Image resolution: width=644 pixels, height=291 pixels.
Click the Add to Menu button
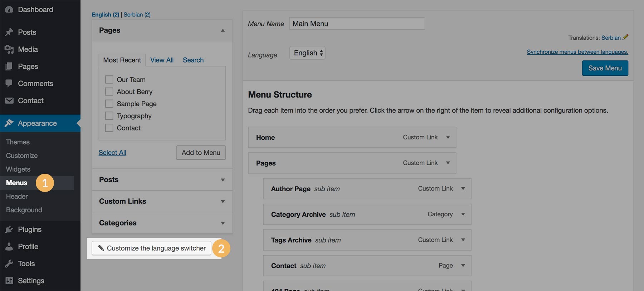point(201,153)
